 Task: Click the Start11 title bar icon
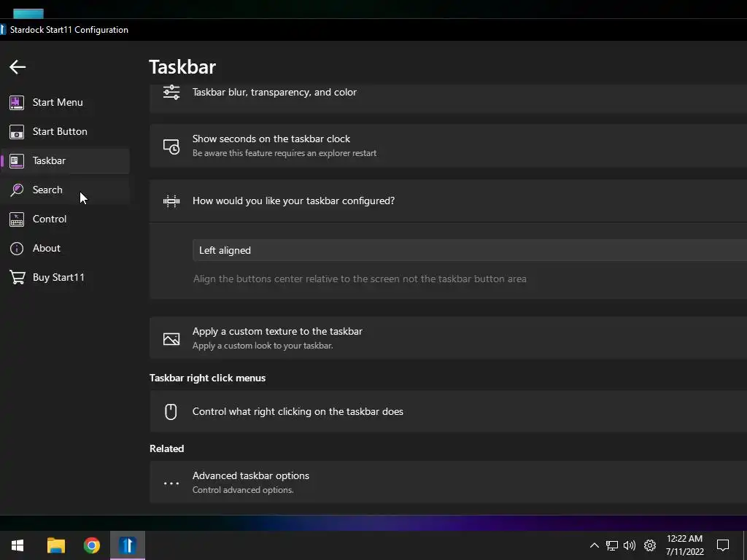click(2, 29)
